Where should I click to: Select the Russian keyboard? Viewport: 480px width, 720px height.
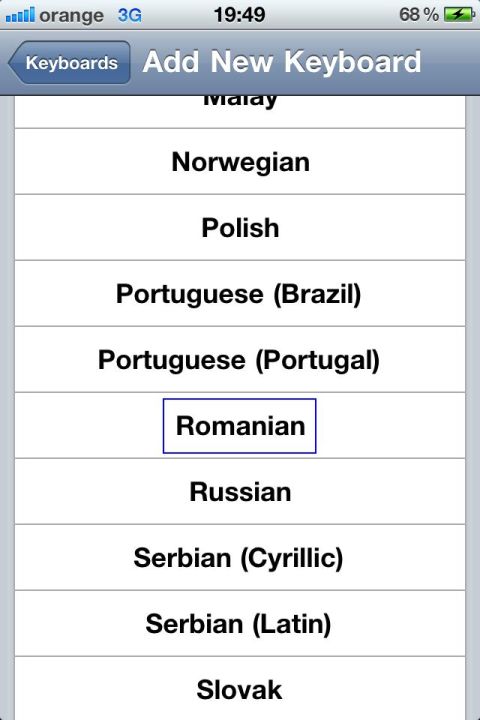(x=240, y=492)
